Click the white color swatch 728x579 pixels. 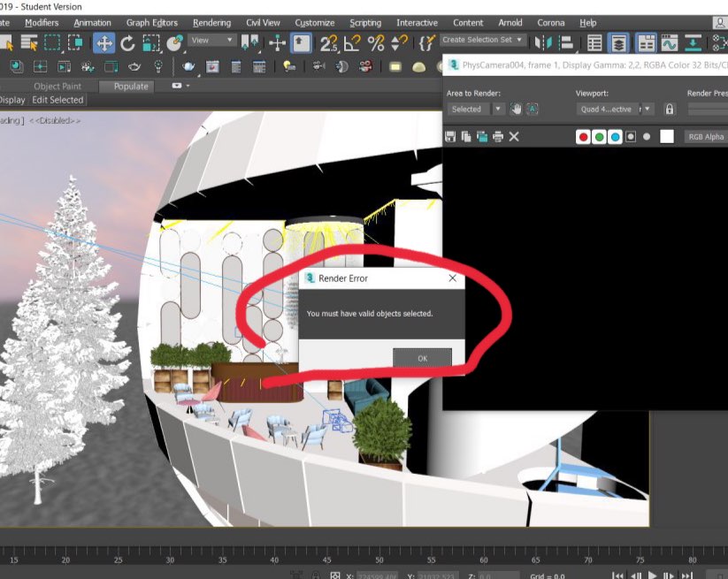(x=667, y=137)
